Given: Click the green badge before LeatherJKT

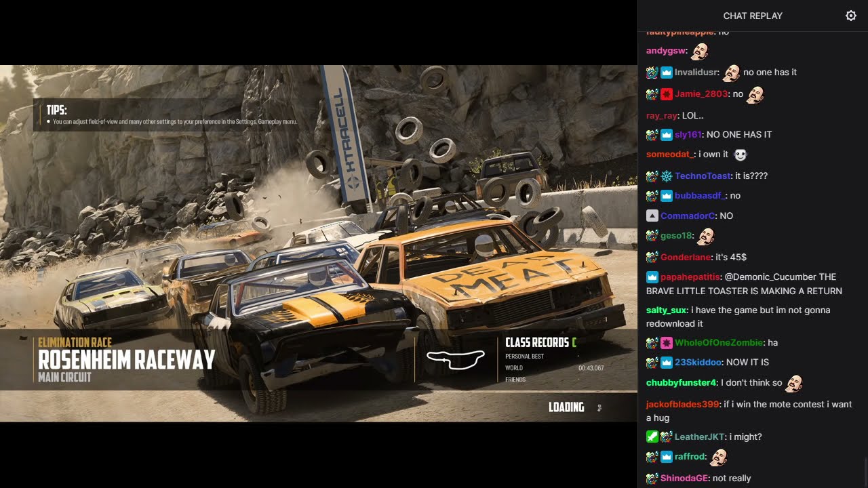Looking at the screenshot, I should pos(652,437).
